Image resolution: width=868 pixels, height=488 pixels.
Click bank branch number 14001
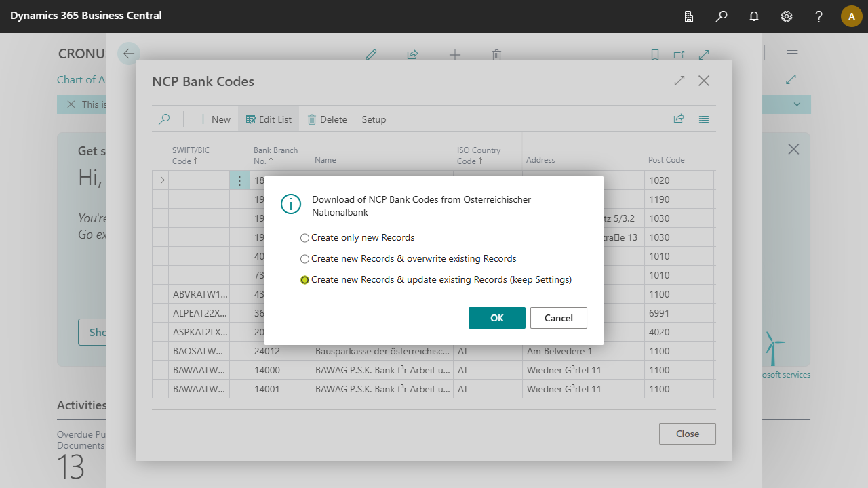pos(280,389)
